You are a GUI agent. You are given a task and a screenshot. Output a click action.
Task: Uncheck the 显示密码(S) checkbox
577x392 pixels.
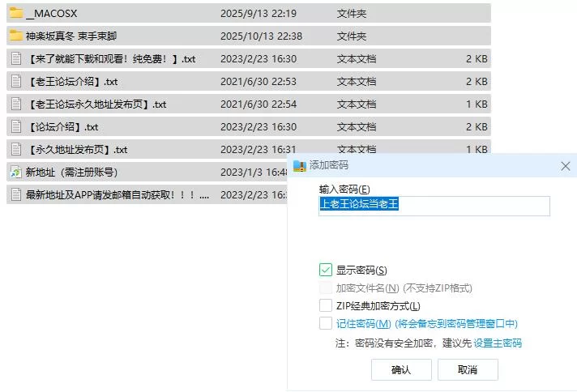click(326, 270)
